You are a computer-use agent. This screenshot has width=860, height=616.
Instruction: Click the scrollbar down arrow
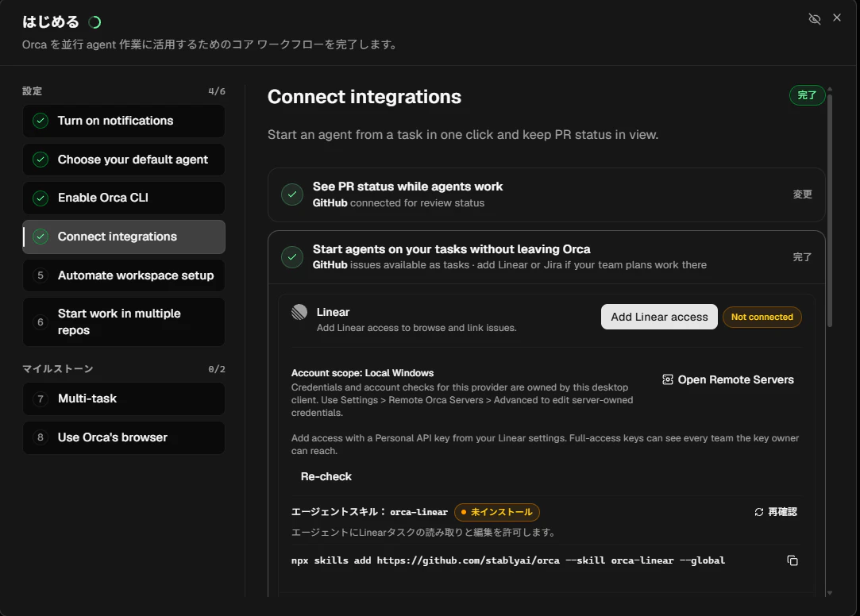(x=830, y=592)
